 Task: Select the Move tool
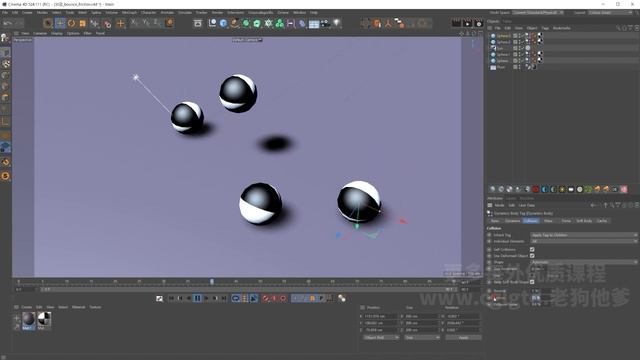pyautogui.click(x=60, y=23)
